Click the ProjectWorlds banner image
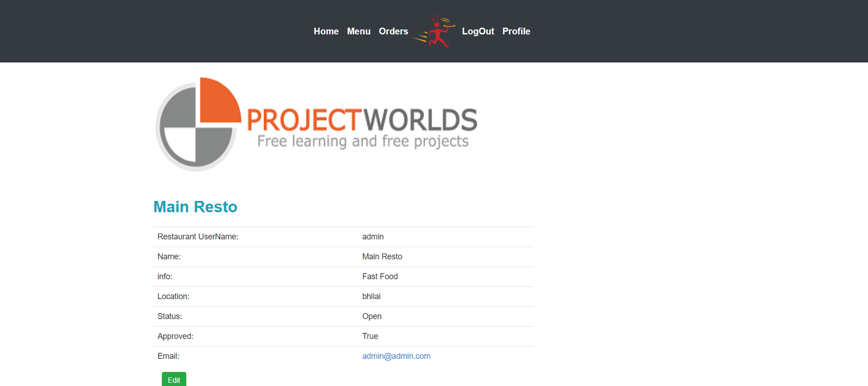The image size is (868, 386). point(316,124)
